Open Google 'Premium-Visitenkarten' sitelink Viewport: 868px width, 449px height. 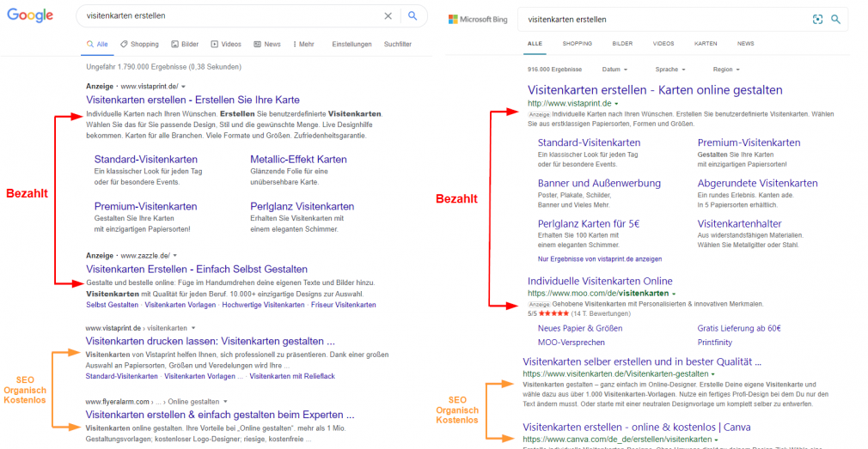click(145, 206)
